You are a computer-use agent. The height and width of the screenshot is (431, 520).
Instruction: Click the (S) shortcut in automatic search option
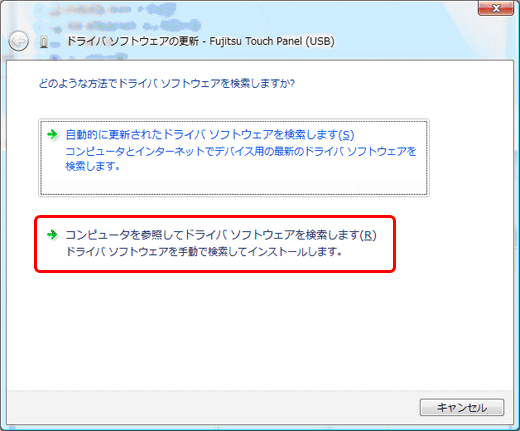(346, 135)
